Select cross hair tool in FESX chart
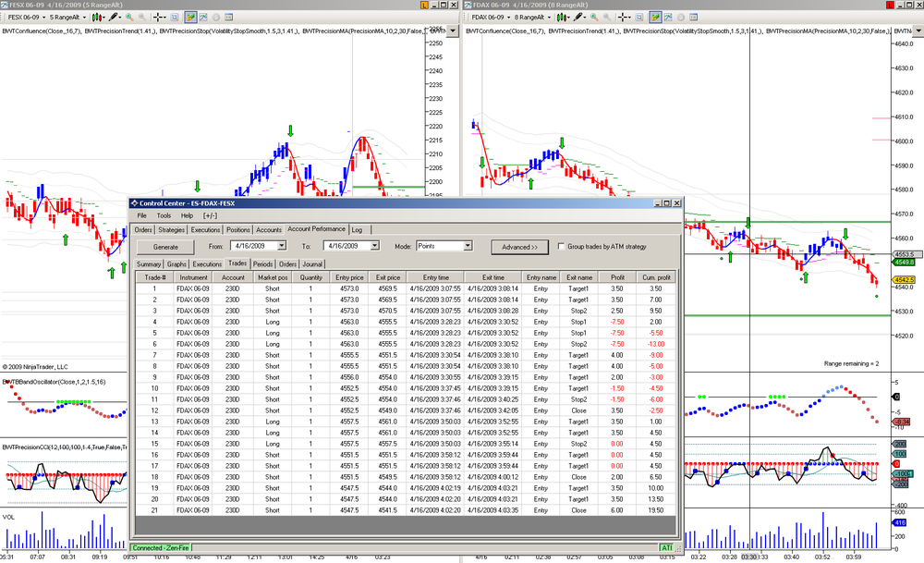 click(x=160, y=17)
